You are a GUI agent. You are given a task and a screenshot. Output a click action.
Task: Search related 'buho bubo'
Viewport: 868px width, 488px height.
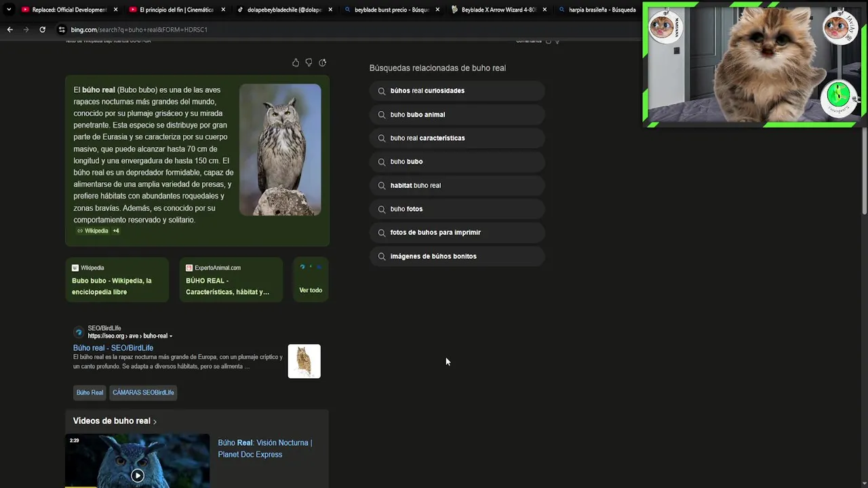pos(457,162)
